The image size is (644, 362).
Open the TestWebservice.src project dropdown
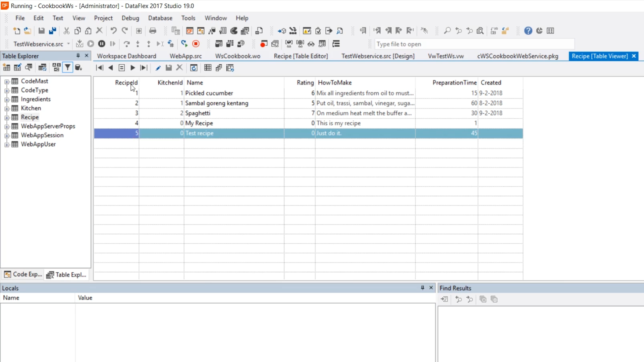(x=68, y=44)
